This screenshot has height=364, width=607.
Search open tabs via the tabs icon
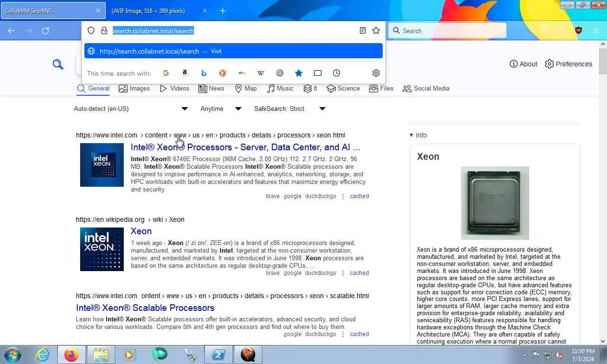[x=318, y=73]
